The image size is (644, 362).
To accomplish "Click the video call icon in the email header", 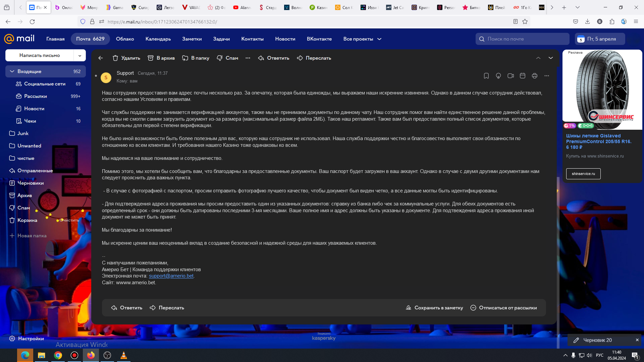I will [x=511, y=76].
